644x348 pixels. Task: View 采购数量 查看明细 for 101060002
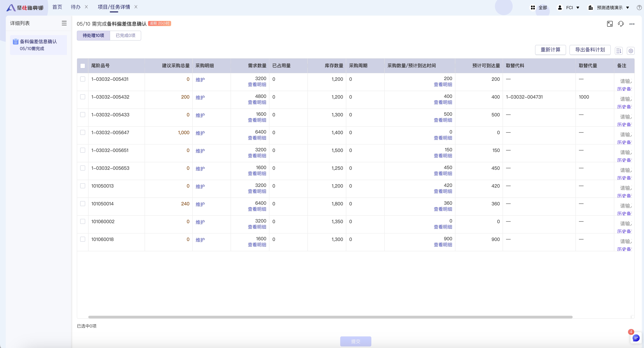tap(443, 227)
